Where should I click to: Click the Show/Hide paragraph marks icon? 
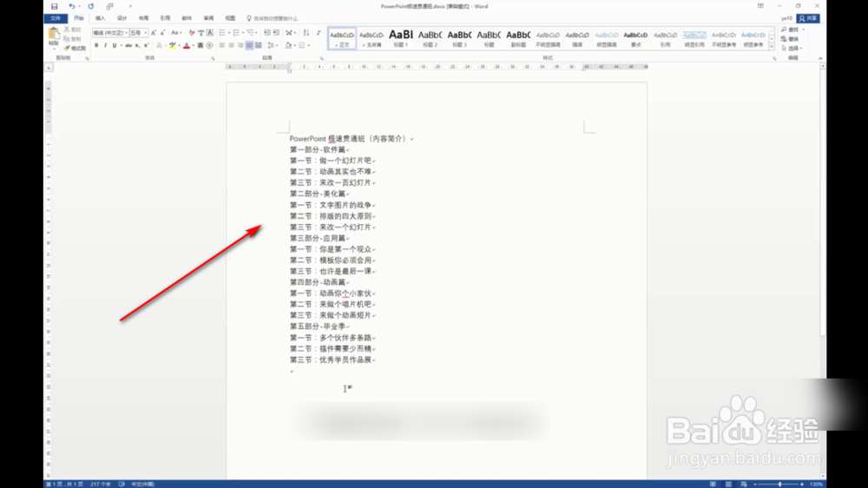point(319,33)
